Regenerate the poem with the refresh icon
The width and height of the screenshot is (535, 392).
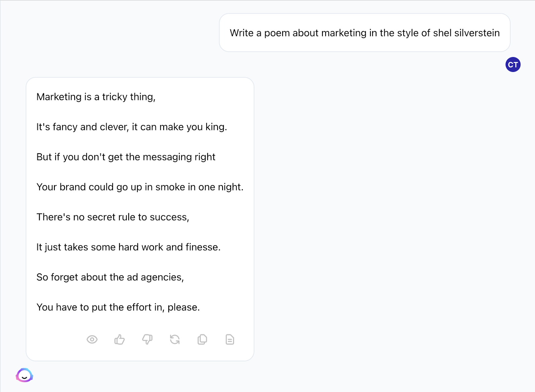click(175, 340)
